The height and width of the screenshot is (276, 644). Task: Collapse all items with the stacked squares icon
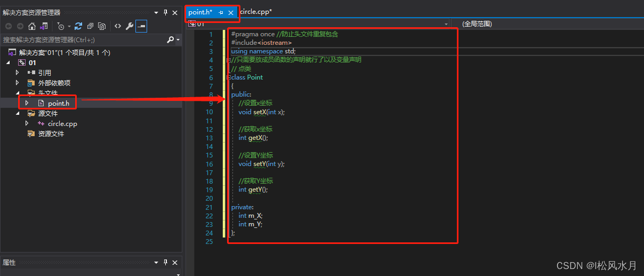[x=90, y=26]
